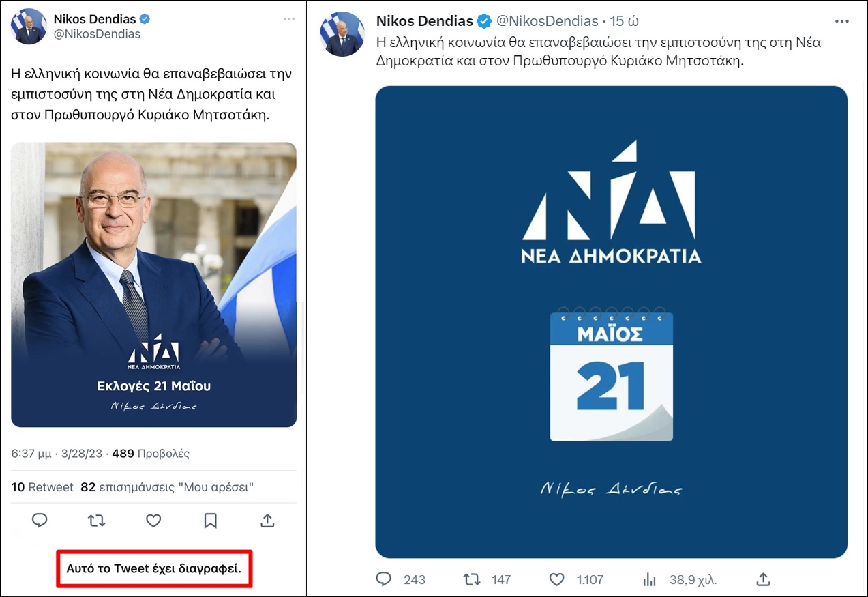Click the @NikosDendias handle in the left tweet
Image resolution: width=868 pixels, height=597 pixels.
click(x=97, y=34)
